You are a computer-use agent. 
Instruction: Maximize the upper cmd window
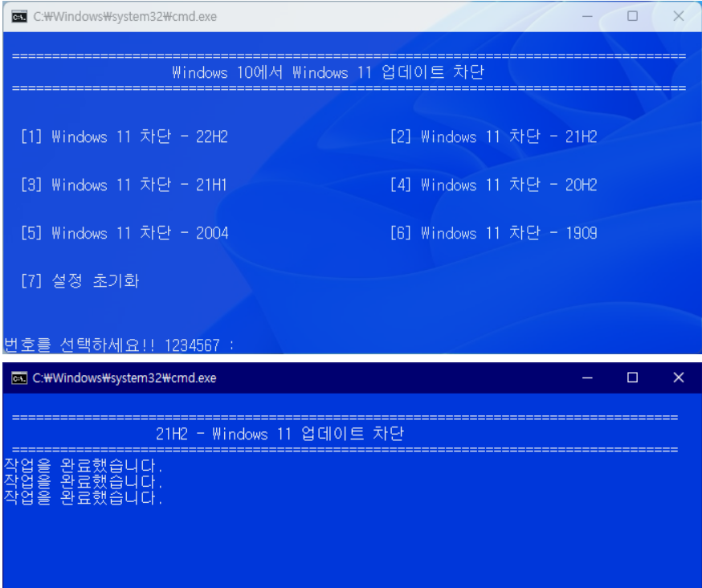click(x=633, y=16)
